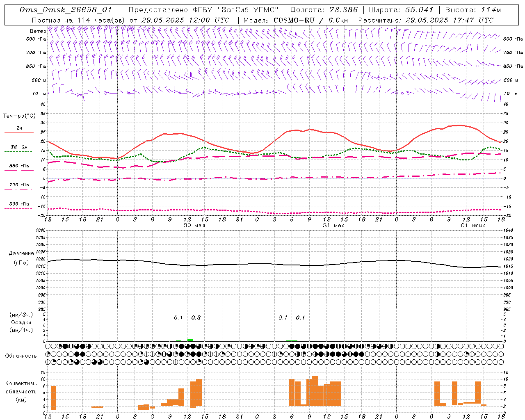Click the Ветер section label
This screenshot has height=420, width=525.
(x=38, y=31)
